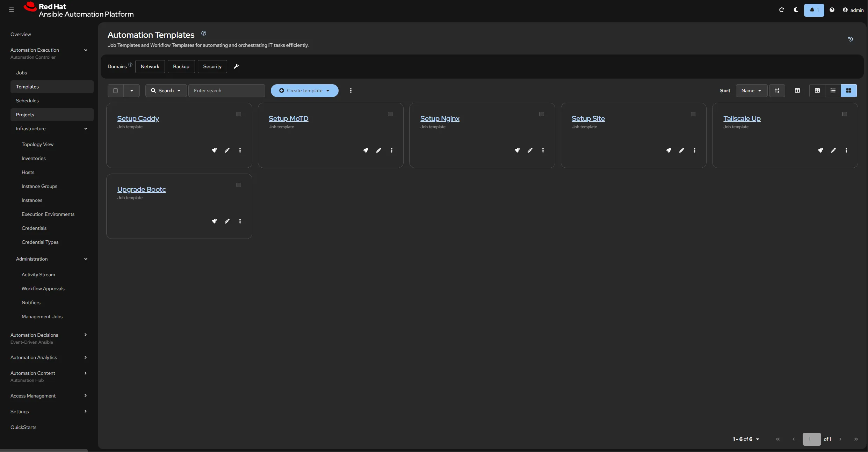Viewport: 868px width, 452px height.
Task: Launch the Tailscale Up template
Action: pyautogui.click(x=820, y=150)
